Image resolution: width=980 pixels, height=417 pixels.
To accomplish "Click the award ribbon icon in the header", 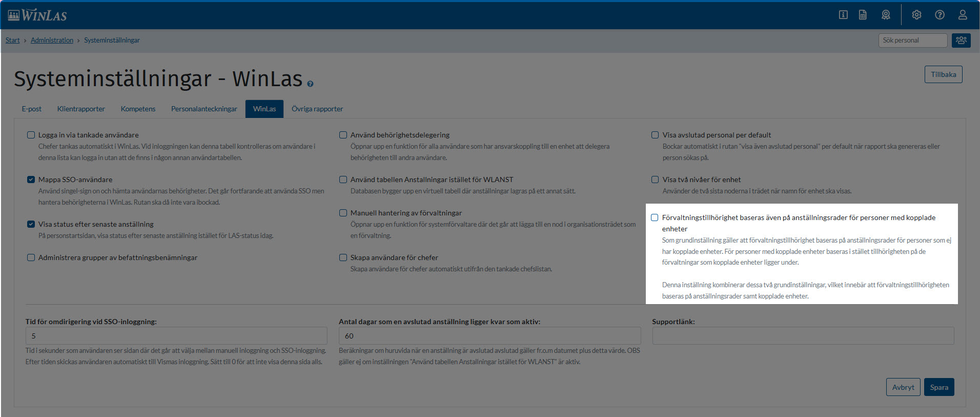I will (886, 15).
